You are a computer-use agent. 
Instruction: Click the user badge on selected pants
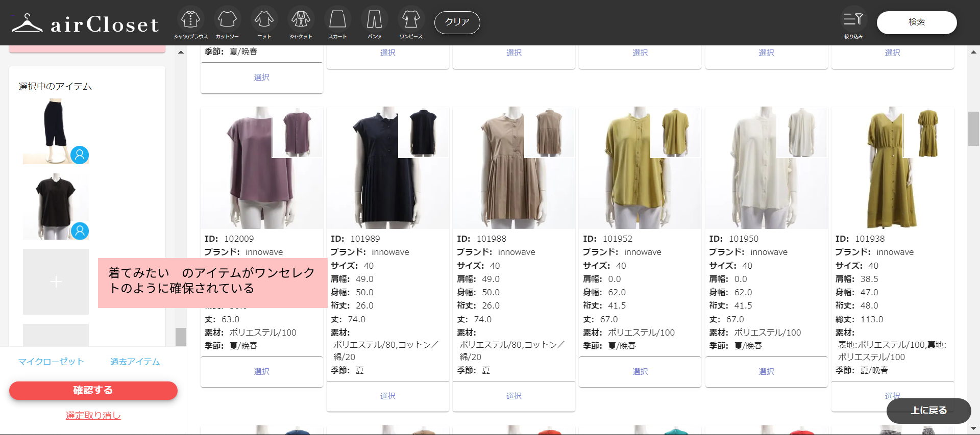80,155
